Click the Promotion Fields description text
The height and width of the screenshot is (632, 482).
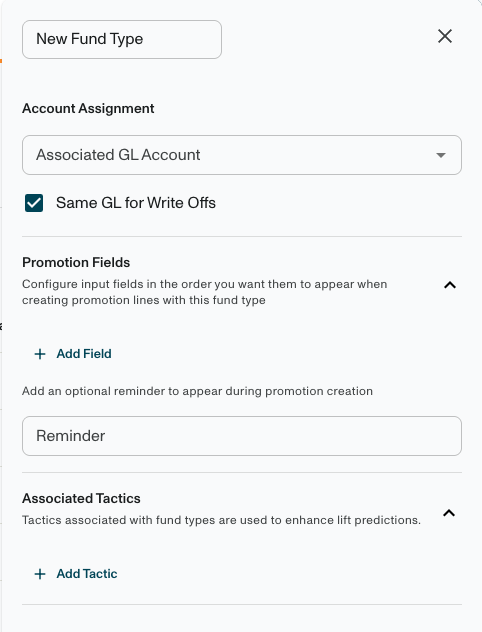click(x=205, y=292)
